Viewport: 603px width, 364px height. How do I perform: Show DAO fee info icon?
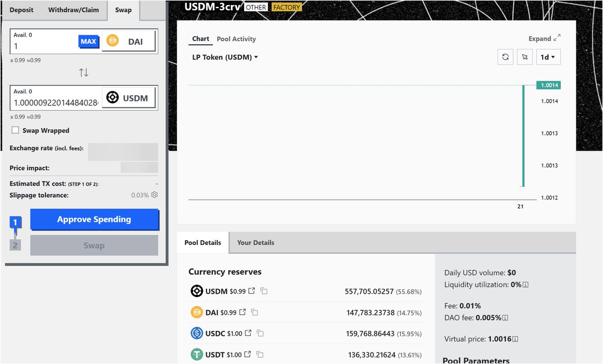tap(505, 318)
